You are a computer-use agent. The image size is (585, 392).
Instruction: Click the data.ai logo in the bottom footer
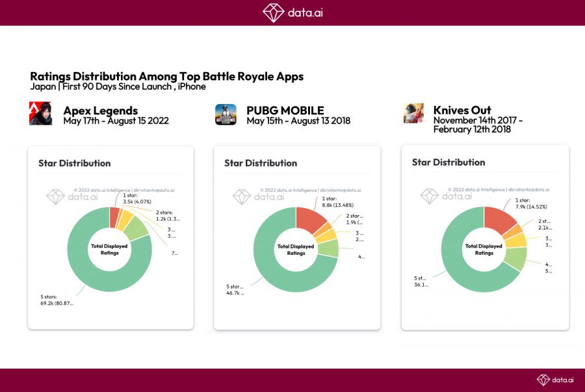(554, 380)
